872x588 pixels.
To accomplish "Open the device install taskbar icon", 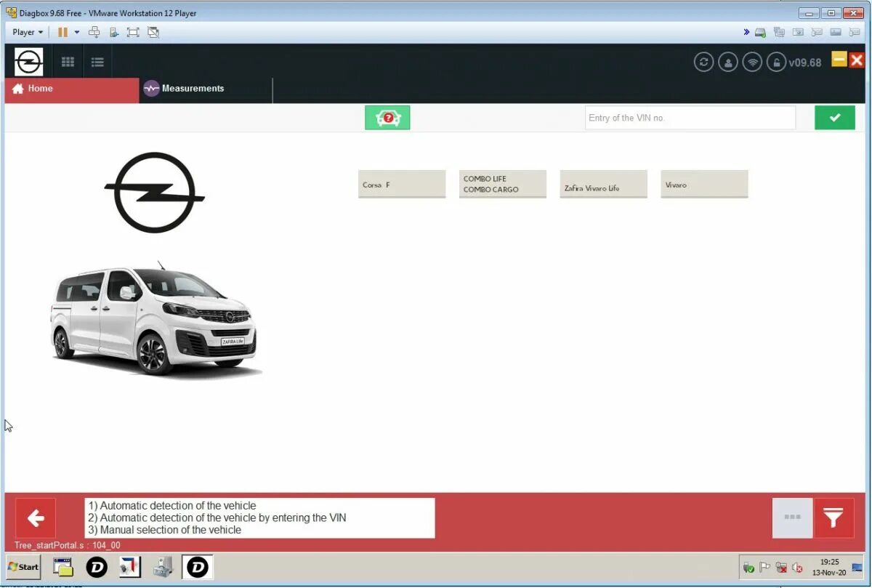I will tap(163, 567).
